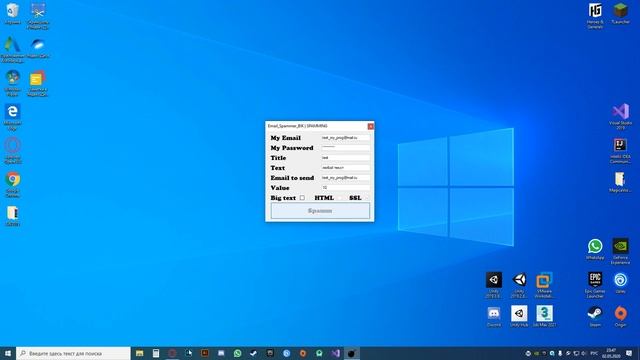Open the taskbar clock and date
Viewport: 640px width, 360px height.
(x=611, y=353)
